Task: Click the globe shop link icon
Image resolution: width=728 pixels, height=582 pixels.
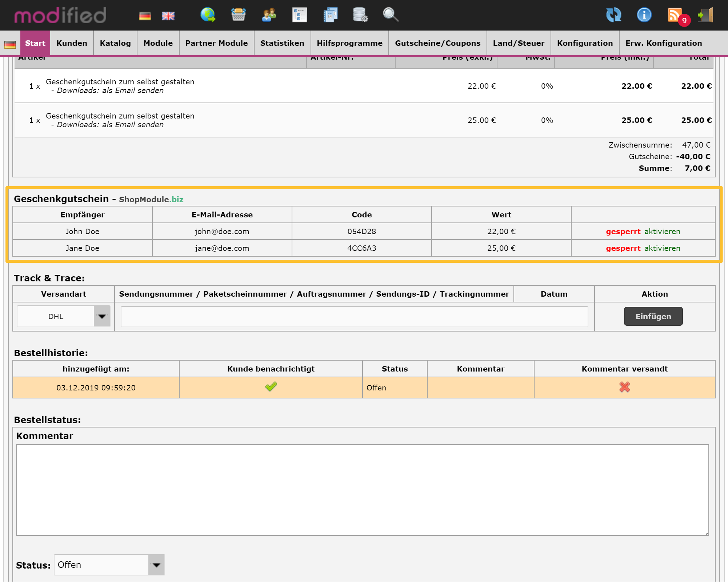Action: 208,15
